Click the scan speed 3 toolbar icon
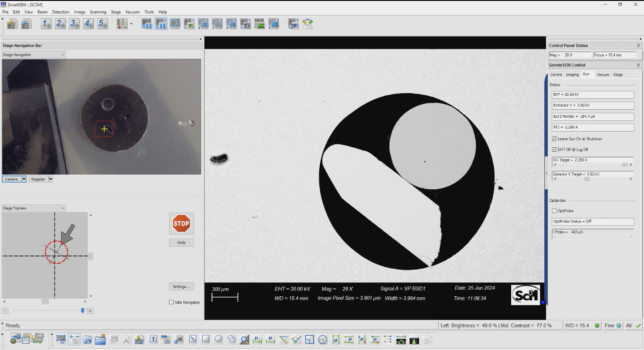The width and height of the screenshot is (644, 350). click(x=74, y=24)
